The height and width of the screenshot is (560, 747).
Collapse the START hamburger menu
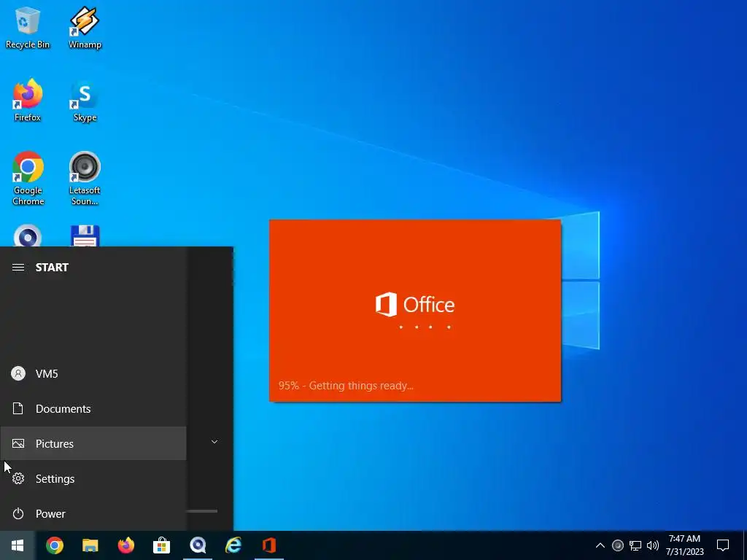pos(18,267)
